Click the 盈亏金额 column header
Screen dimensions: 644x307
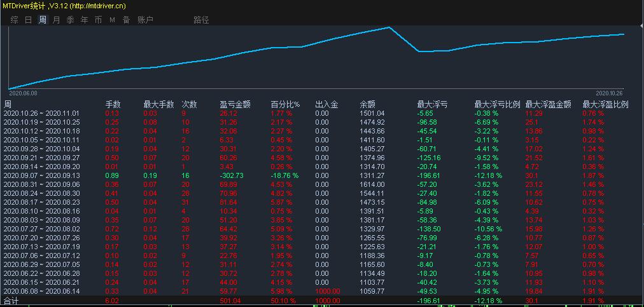click(235, 105)
